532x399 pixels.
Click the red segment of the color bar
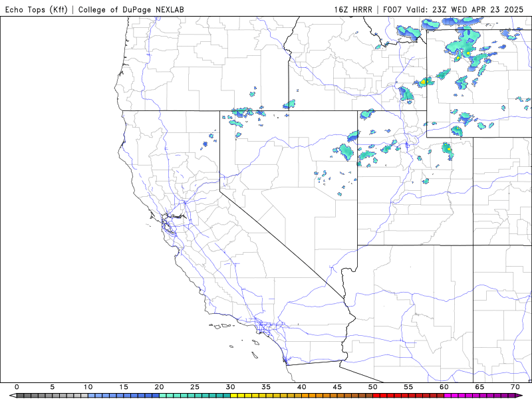coord(408,396)
